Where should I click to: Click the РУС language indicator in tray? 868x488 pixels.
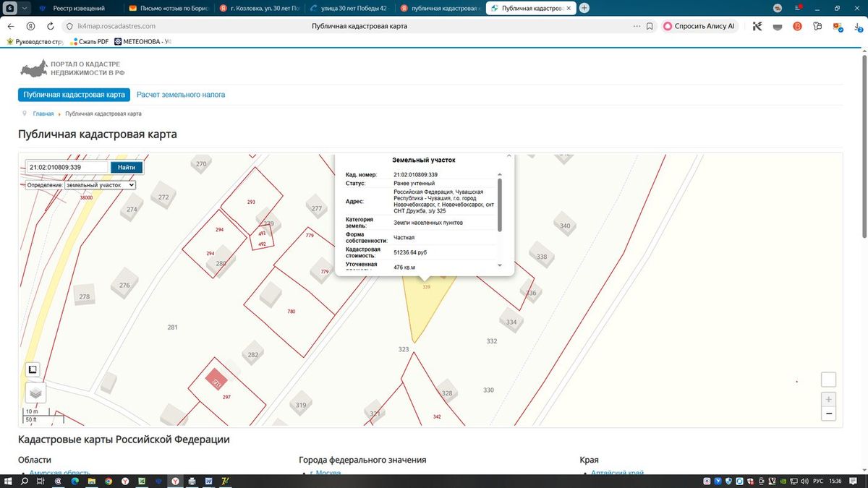click(x=818, y=481)
